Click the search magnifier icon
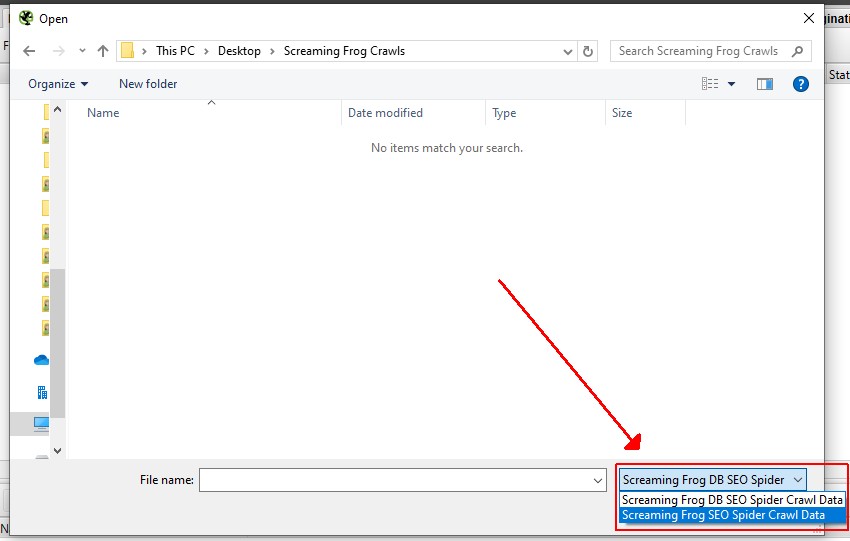 tap(797, 51)
